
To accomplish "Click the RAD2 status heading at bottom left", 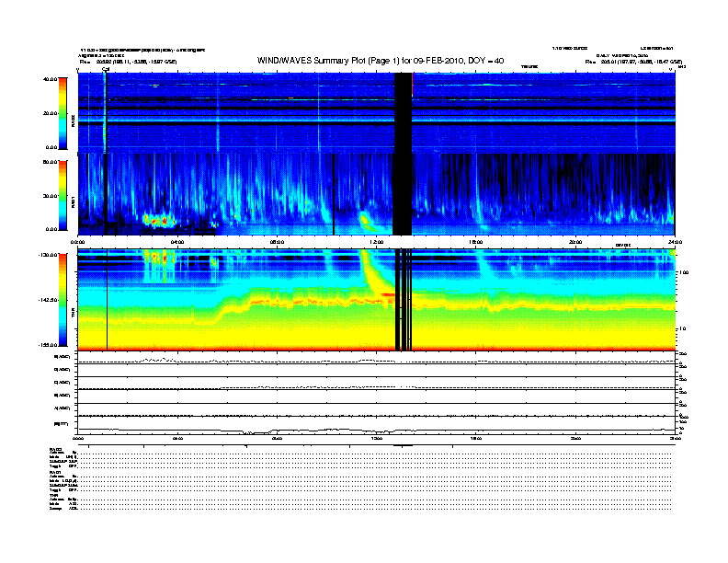I will pos(55,450).
